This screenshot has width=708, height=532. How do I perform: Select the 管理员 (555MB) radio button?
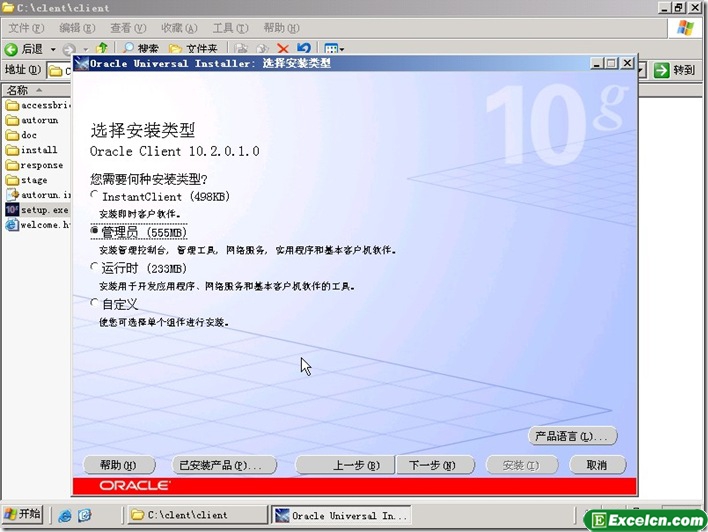coord(94,231)
